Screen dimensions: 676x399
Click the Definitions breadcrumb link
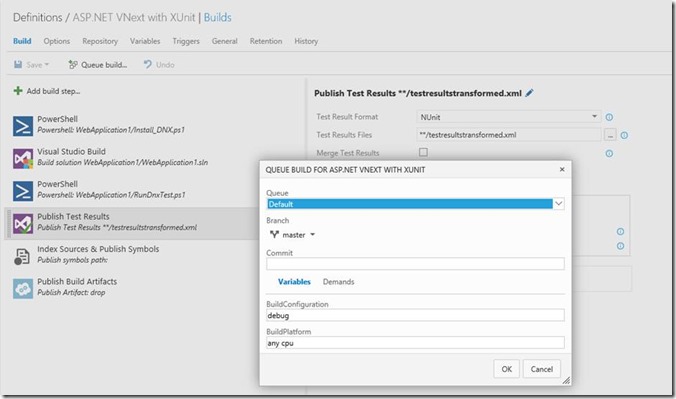coord(38,17)
